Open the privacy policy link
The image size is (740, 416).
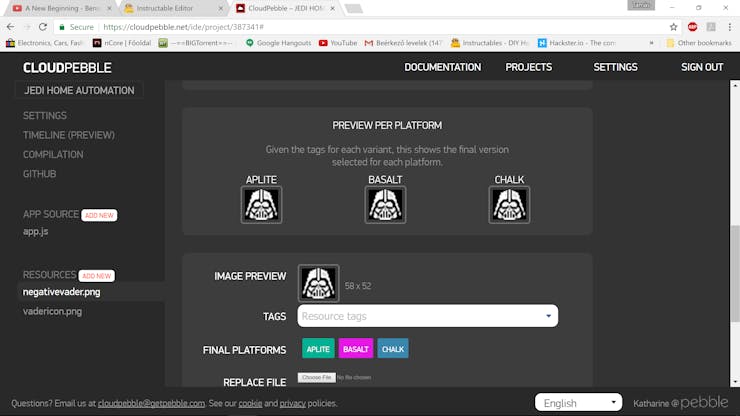pyautogui.click(x=293, y=403)
